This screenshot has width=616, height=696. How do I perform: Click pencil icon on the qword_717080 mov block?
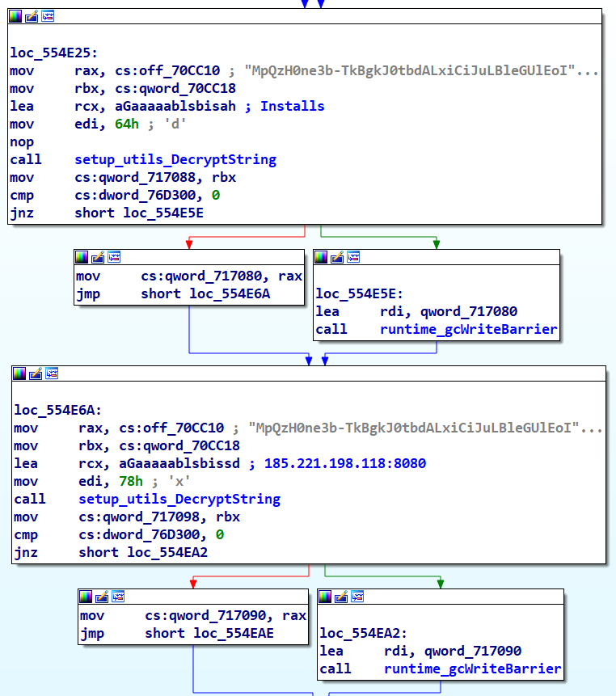(x=97, y=257)
